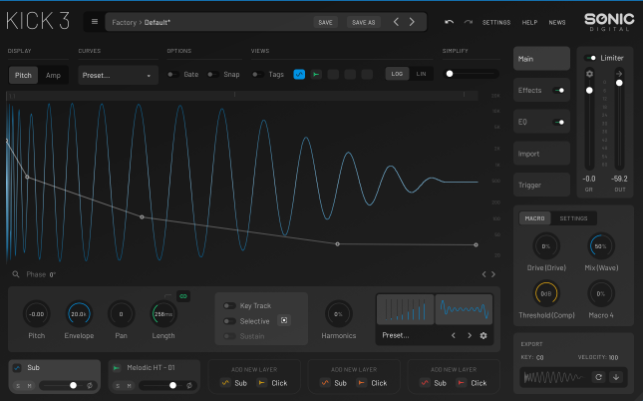Toggle the Gate option
The width and height of the screenshot is (643, 401).
pos(173,74)
